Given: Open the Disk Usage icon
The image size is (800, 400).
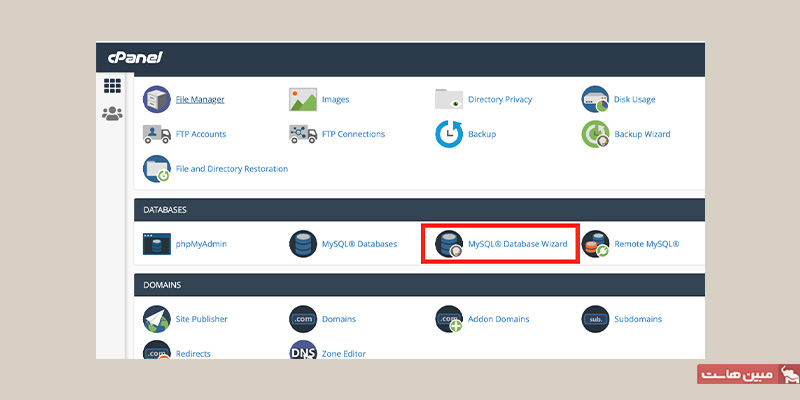Looking at the screenshot, I should 596,99.
